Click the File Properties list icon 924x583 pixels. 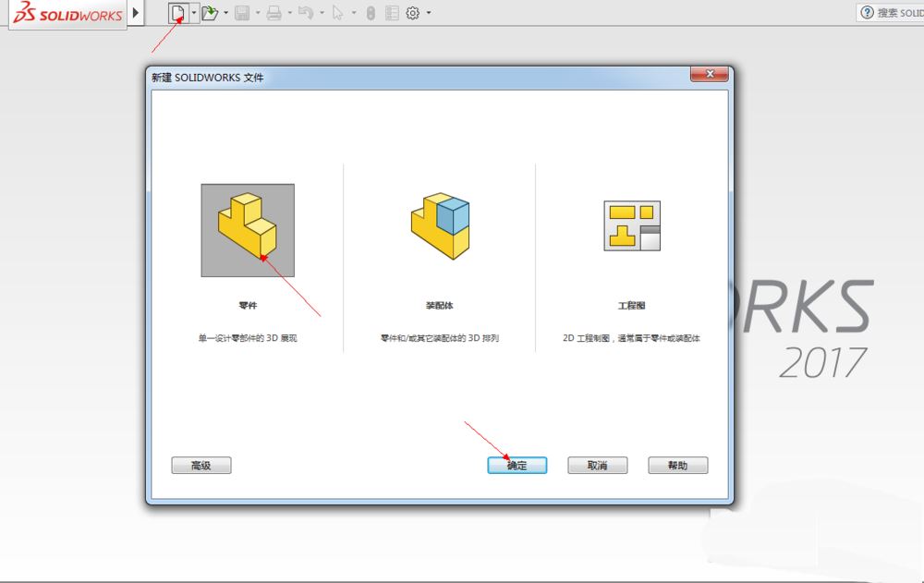click(392, 12)
